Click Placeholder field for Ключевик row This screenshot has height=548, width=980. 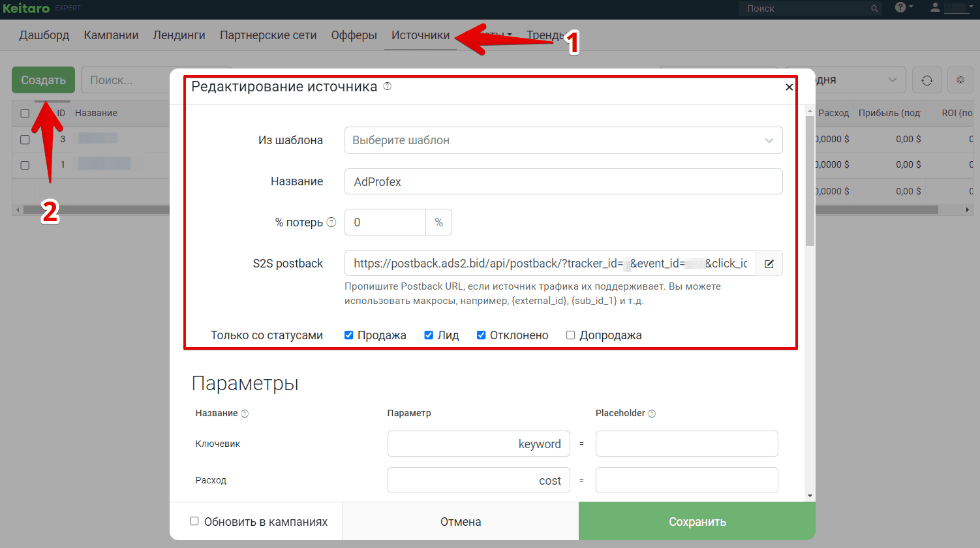click(686, 444)
